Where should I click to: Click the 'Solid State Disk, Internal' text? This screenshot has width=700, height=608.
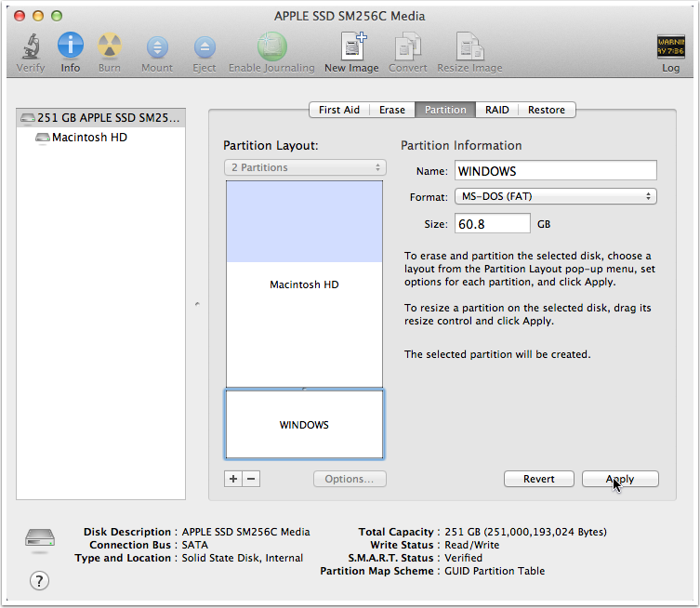click(x=242, y=558)
